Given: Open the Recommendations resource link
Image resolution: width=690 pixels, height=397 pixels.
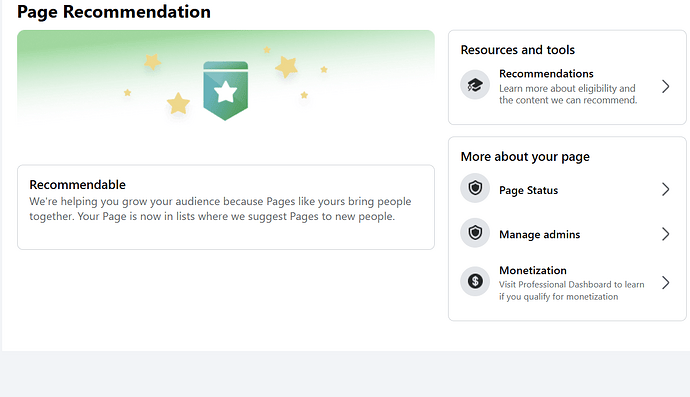Looking at the screenshot, I should pyautogui.click(x=546, y=74).
